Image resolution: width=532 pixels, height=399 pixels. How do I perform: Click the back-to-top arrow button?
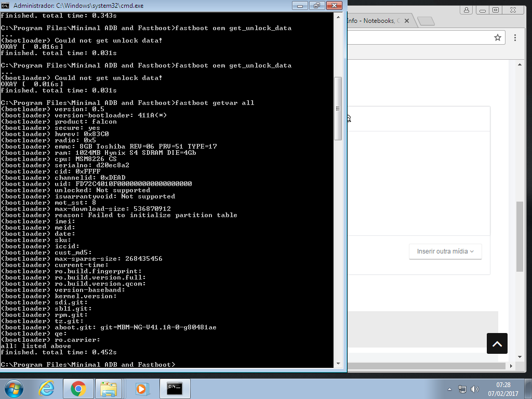tap(497, 343)
